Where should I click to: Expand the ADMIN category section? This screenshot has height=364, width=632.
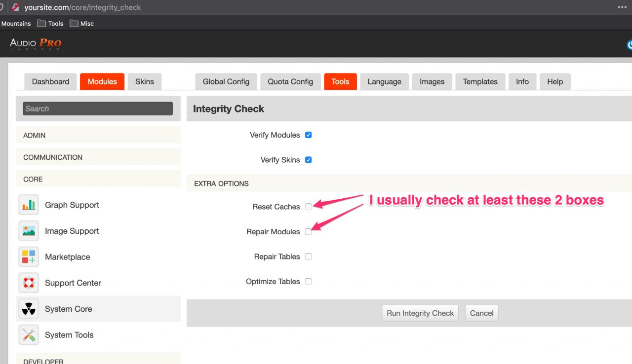[x=98, y=135]
